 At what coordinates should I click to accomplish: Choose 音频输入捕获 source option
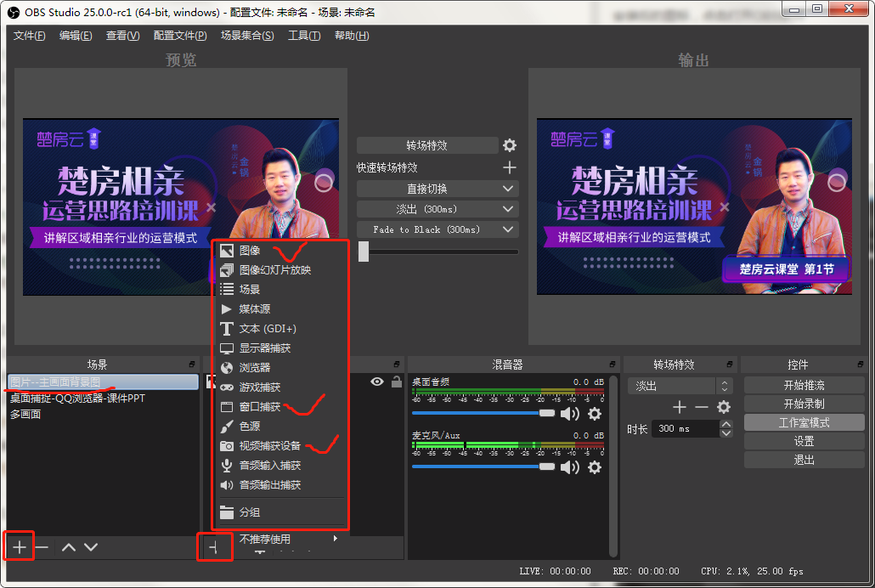pyautogui.click(x=281, y=465)
